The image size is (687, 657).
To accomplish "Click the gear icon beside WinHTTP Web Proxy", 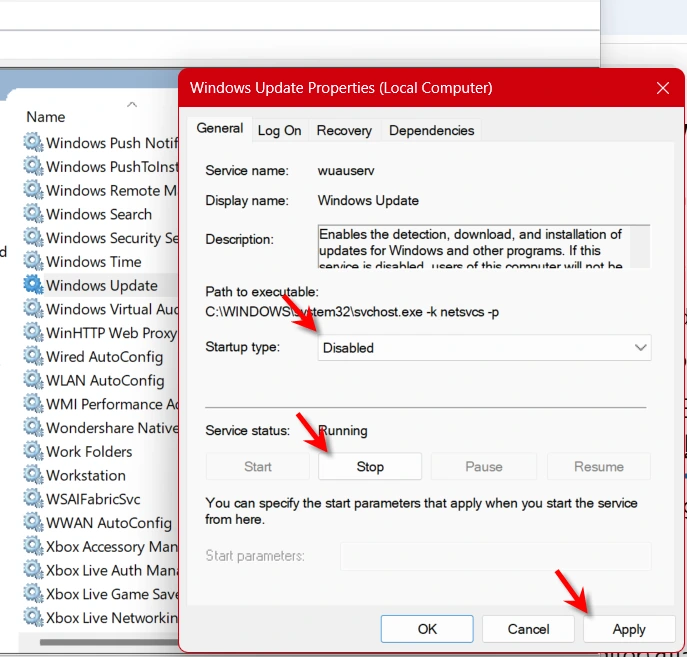I will coord(33,332).
